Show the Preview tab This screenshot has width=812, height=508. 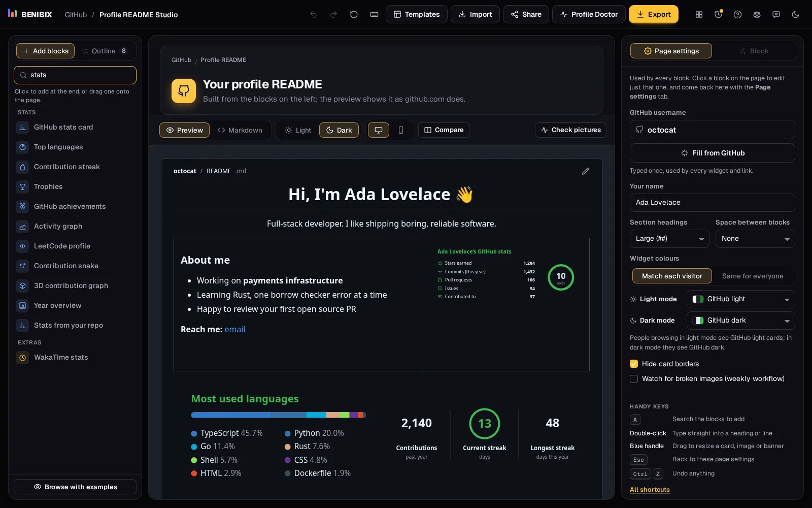(185, 130)
